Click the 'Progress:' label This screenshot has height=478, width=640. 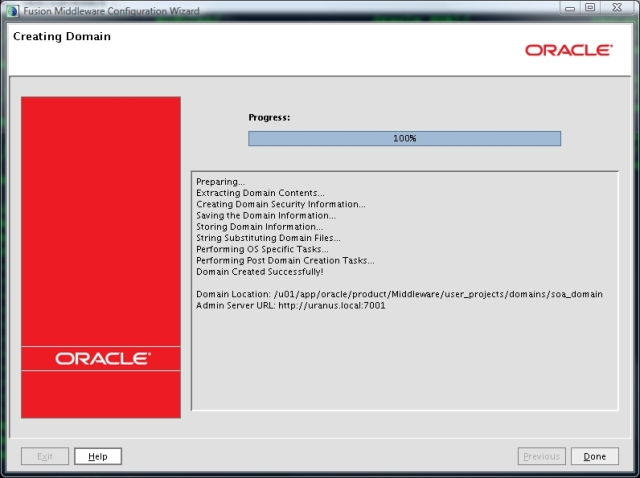(x=269, y=118)
